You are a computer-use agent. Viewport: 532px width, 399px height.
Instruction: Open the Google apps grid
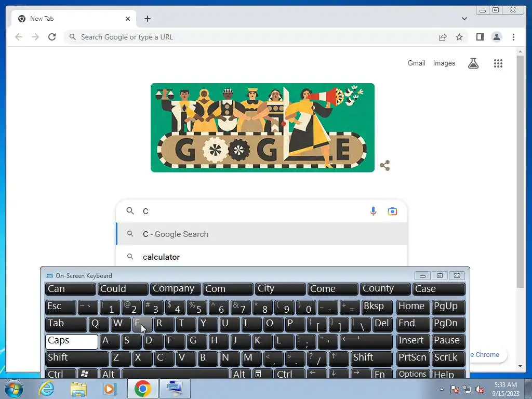[498, 63]
